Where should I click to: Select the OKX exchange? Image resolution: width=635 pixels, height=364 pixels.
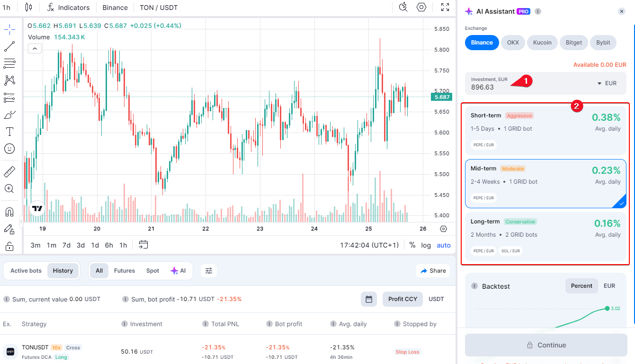(x=513, y=43)
